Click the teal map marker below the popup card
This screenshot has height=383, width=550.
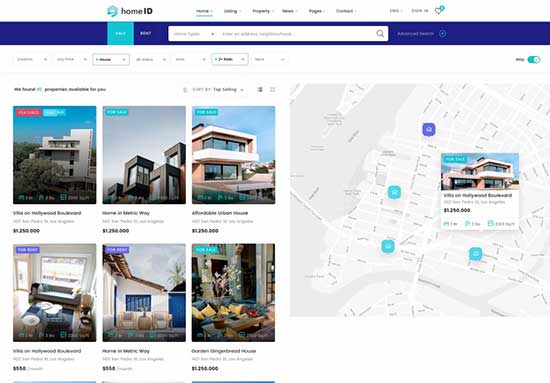click(x=476, y=254)
